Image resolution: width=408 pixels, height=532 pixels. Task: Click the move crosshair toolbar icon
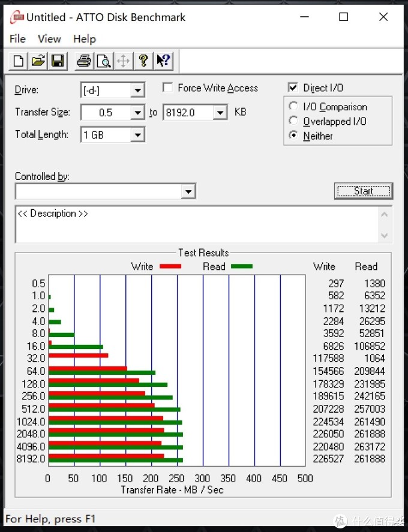pos(123,61)
